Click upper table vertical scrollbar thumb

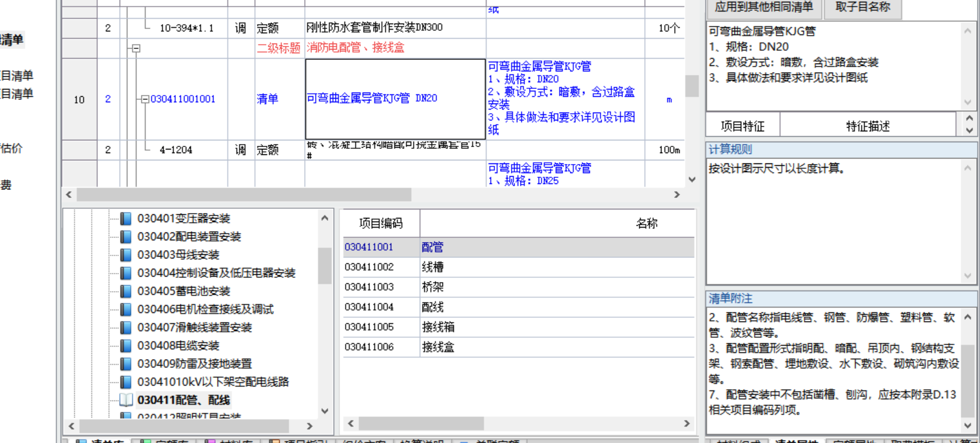[x=692, y=86]
